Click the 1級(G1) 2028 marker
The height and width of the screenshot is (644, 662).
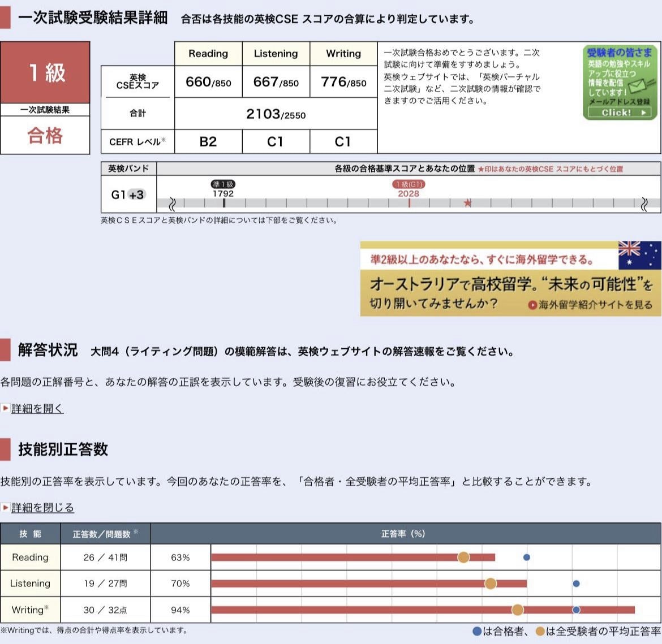point(409,189)
